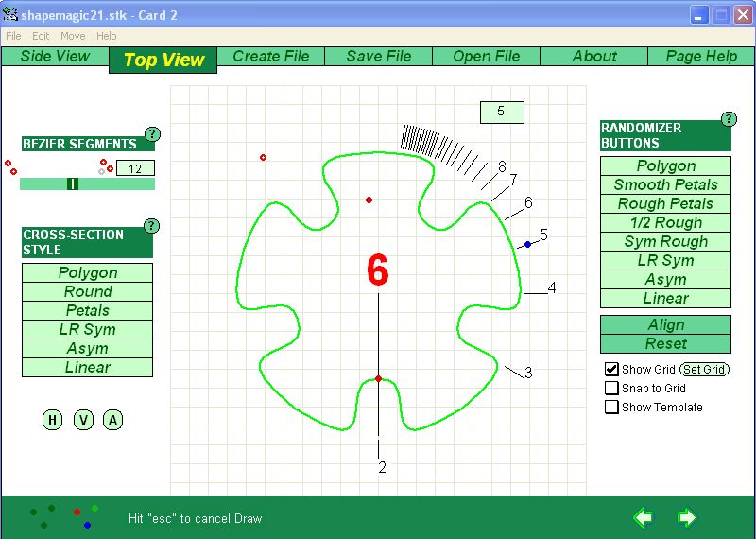The image size is (756, 539).
Task: Enable Show Template checkbox
Action: [x=611, y=407]
